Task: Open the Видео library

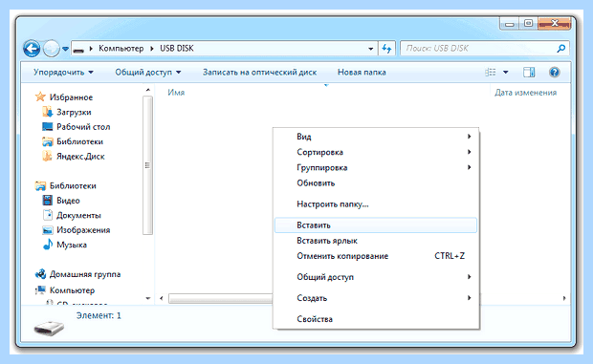Action: point(68,201)
